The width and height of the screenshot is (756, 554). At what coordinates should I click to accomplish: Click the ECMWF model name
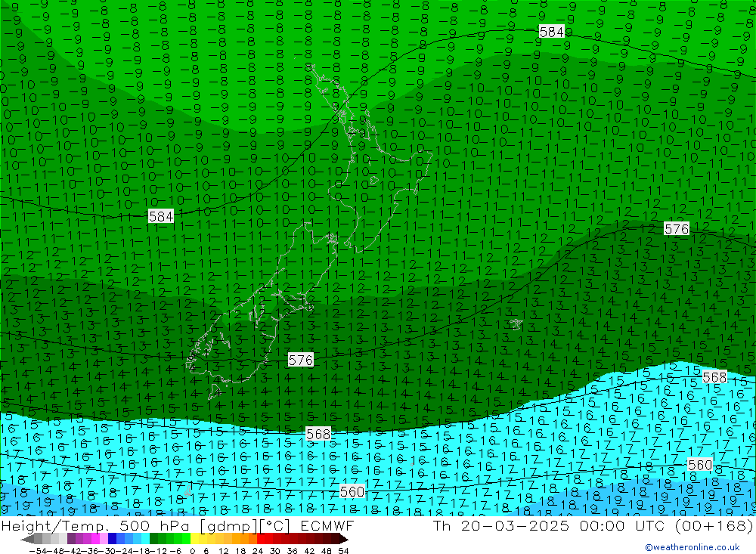327,525
